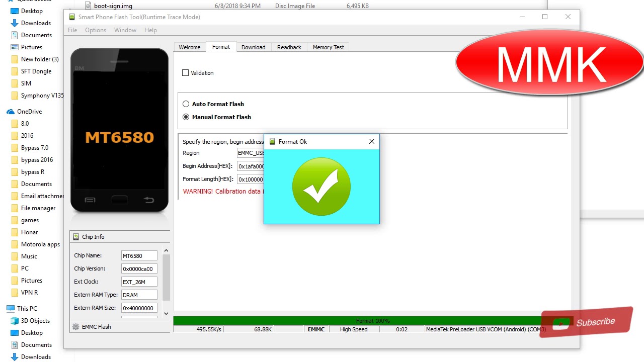Click the Chip Name field MT6580
The image size is (644, 362).
(x=139, y=255)
